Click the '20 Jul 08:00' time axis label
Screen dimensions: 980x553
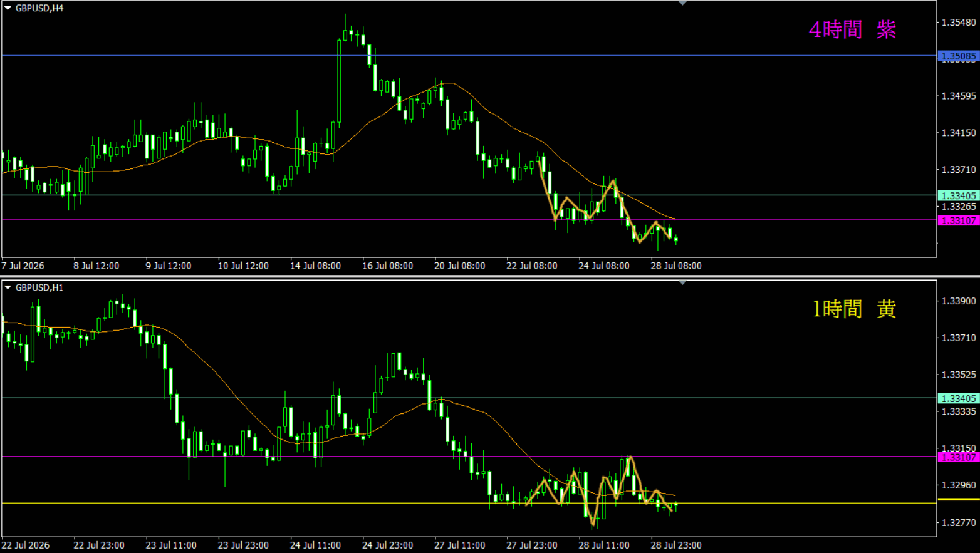click(x=459, y=266)
